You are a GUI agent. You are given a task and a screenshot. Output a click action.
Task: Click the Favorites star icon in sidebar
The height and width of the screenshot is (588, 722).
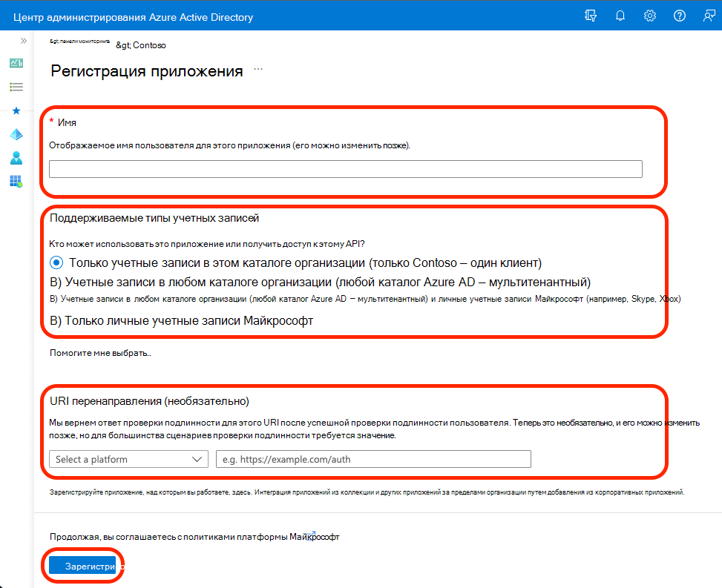[16, 110]
